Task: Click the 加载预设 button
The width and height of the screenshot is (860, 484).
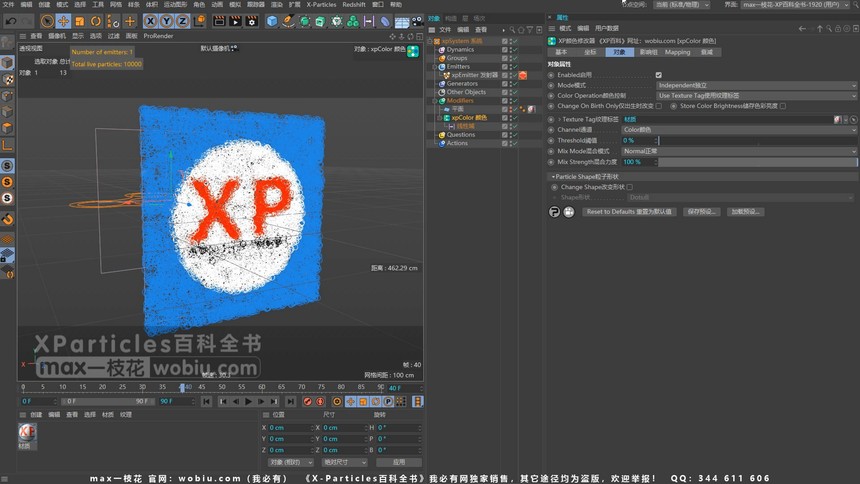Action: click(745, 212)
